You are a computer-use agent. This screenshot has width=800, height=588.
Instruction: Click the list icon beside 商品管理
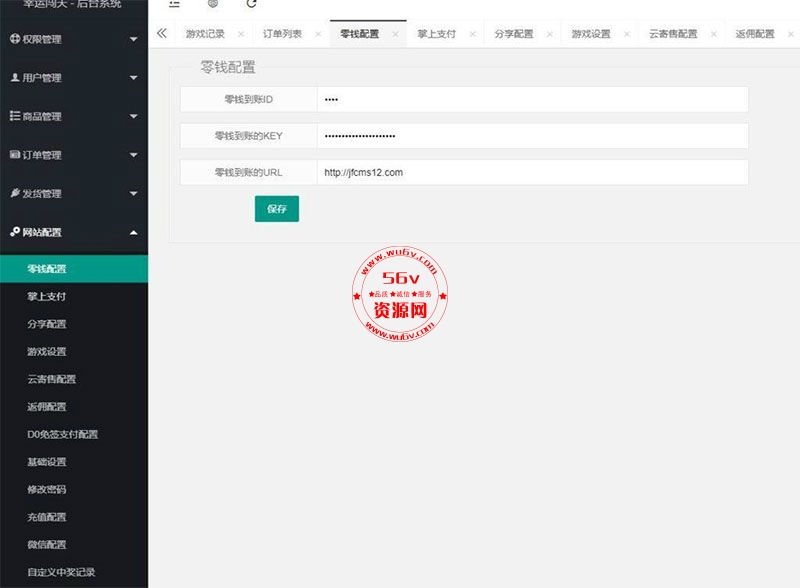point(15,116)
